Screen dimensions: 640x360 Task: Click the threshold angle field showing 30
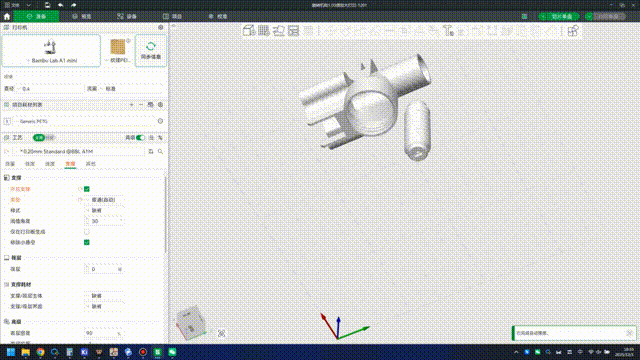pyautogui.click(x=104, y=221)
